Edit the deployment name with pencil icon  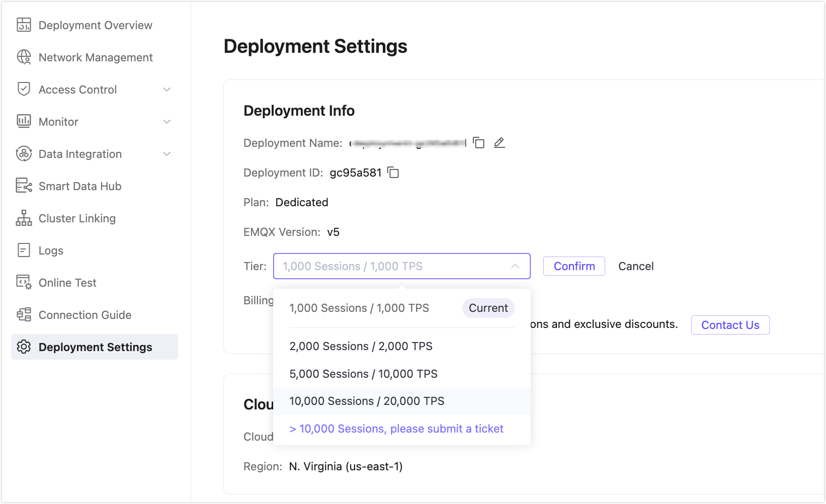click(x=499, y=143)
